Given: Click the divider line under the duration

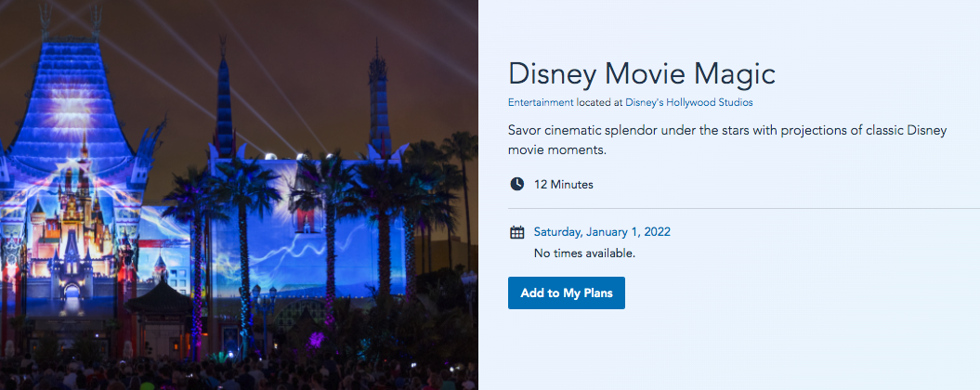Looking at the screenshot, I should point(743,209).
